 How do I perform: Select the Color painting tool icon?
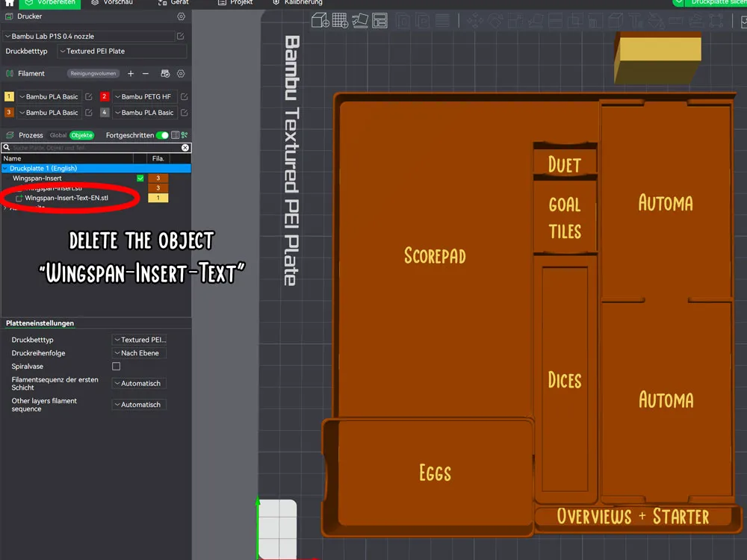click(656, 21)
